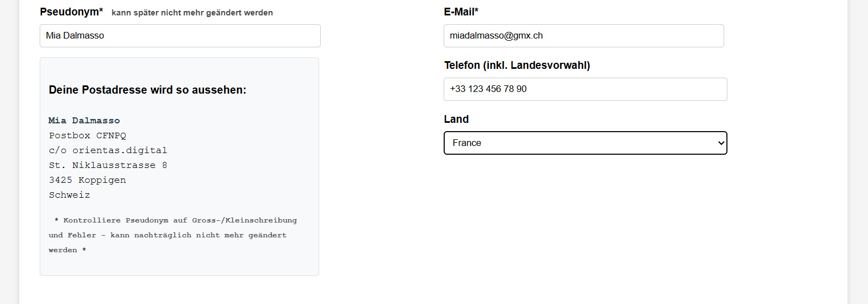Click the 'Postbox CFNPQ' address line

coord(87,135)
